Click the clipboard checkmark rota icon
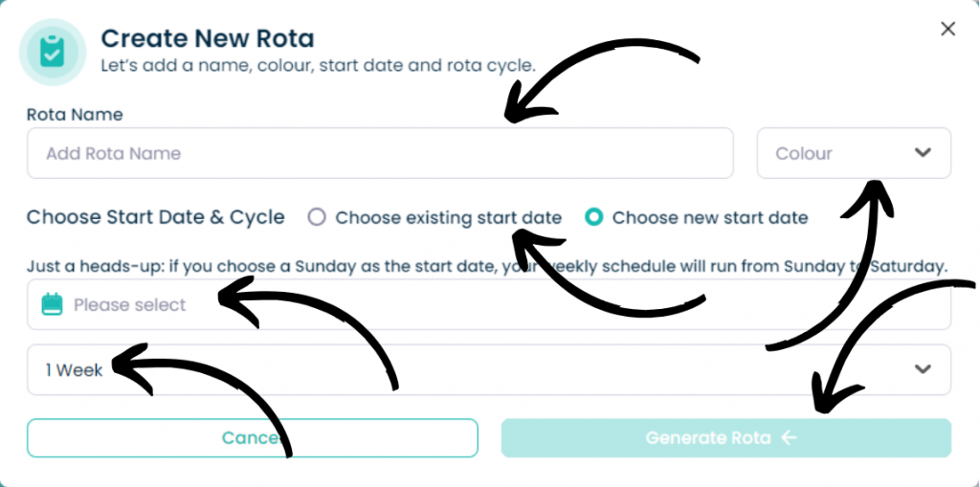Viewport: 980px width, 487px height. point(53,52)
